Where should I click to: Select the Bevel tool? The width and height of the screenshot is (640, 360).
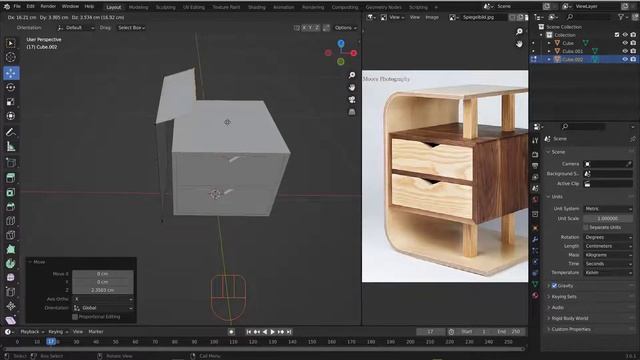point(11,207)
